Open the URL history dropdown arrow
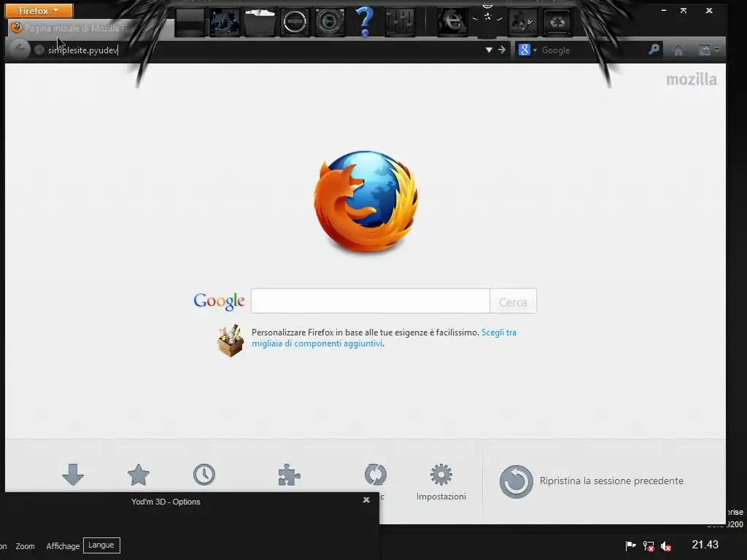The width and height of the screenshot is (747, 560). [x=489, y=50]
